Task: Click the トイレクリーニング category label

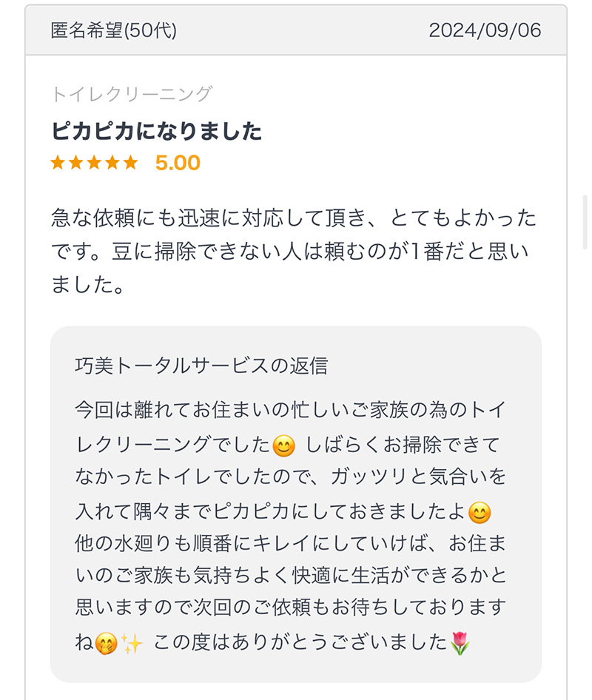Action: (132, 94)
